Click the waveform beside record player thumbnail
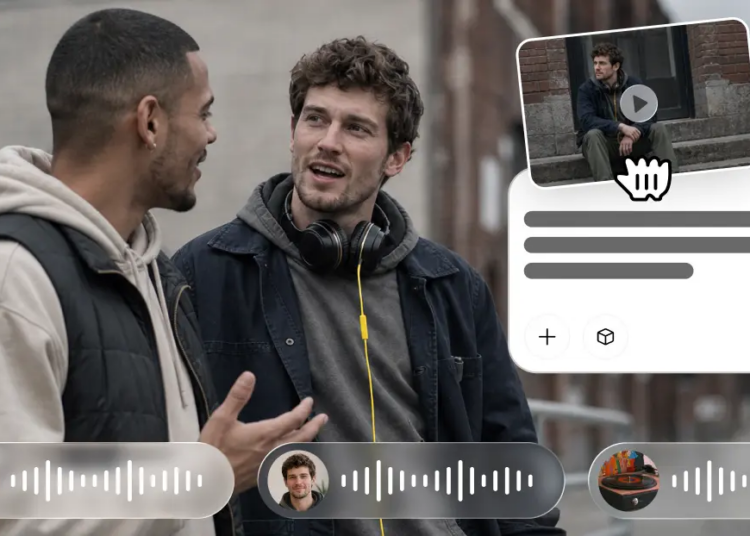Viewport: 750px width, 536px height. pyautogui.click(x=710, y=481)
